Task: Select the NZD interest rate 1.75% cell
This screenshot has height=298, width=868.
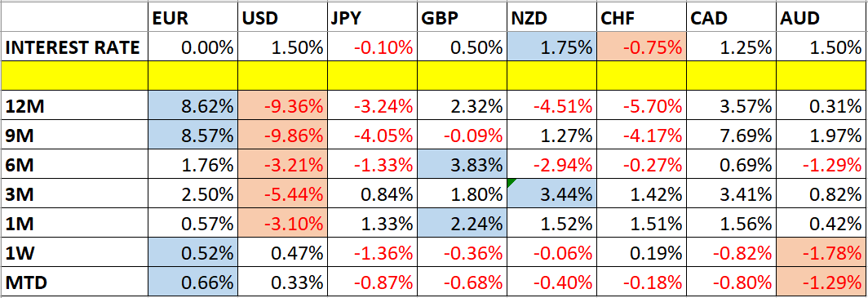Action: (x=552, y=47)
